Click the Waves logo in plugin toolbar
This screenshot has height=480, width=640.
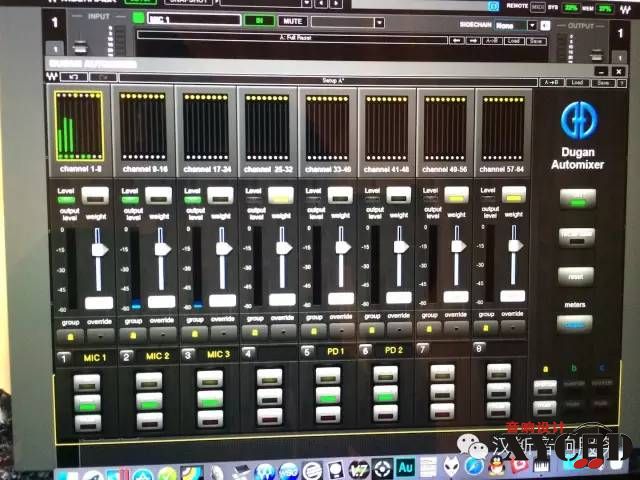click(52, 76)
